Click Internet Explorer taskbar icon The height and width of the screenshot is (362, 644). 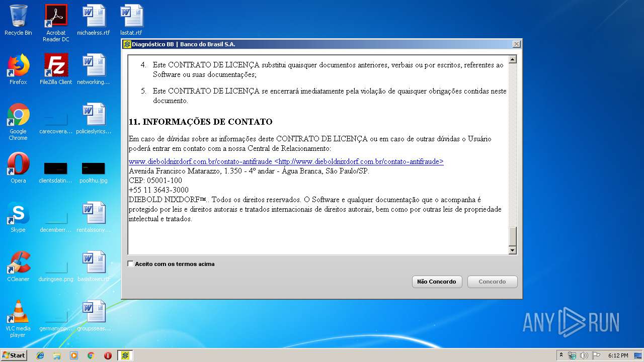(40, 355)
